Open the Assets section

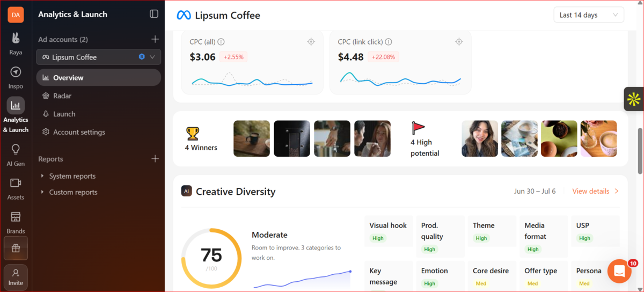[16, 188]
